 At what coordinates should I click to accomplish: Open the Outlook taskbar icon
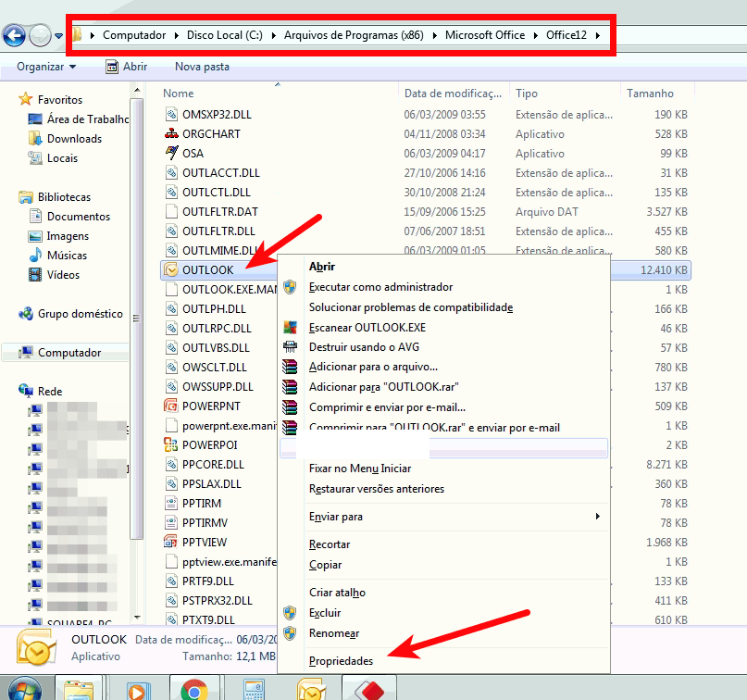point(311,690)
